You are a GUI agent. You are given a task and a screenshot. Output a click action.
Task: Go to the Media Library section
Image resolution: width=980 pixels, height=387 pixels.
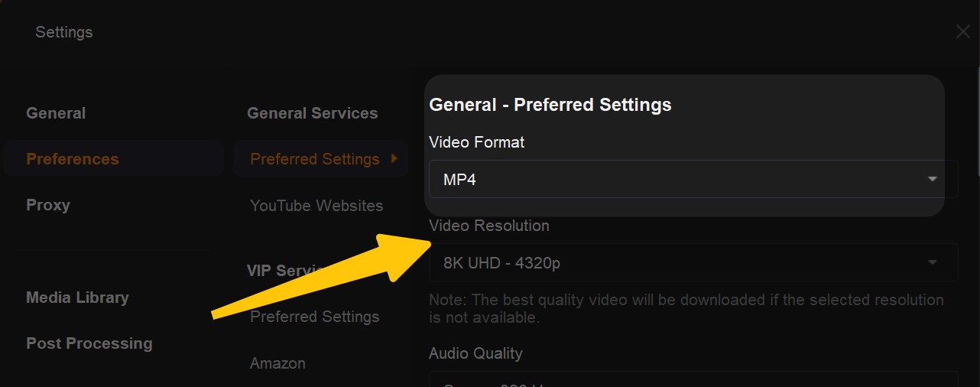coord(77,298)
